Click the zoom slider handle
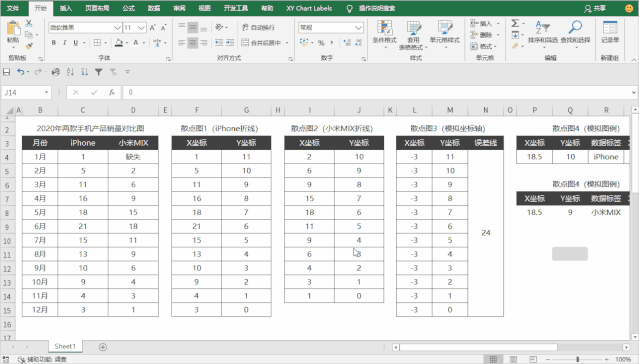Image resolution: width=639 pixels, height=364 pixels. pos(577,359)
